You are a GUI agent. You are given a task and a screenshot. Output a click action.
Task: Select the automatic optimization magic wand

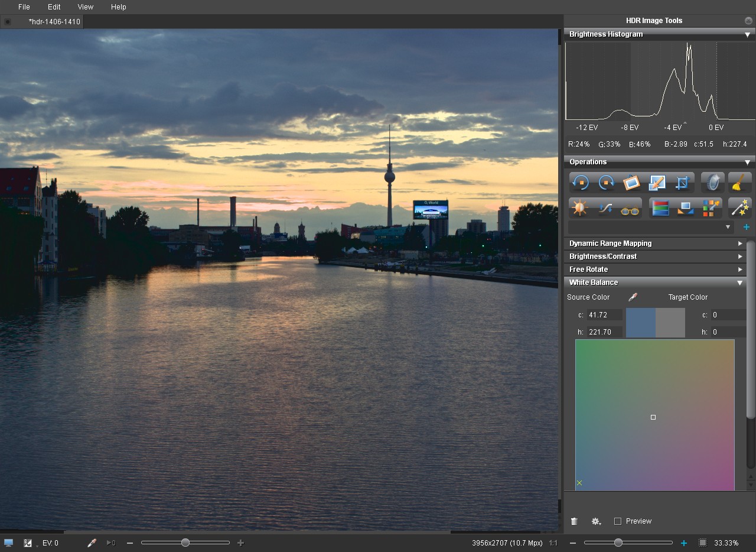[x=738, y=208]
